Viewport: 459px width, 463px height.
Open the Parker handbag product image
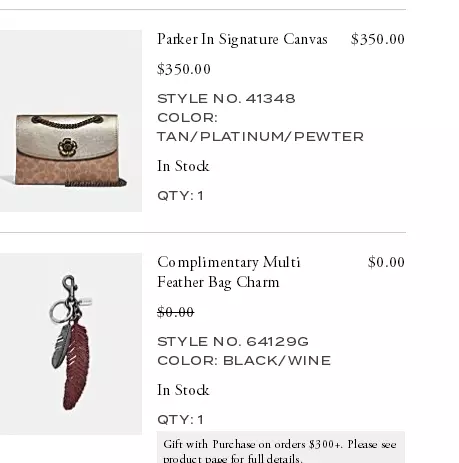point(71,121)
